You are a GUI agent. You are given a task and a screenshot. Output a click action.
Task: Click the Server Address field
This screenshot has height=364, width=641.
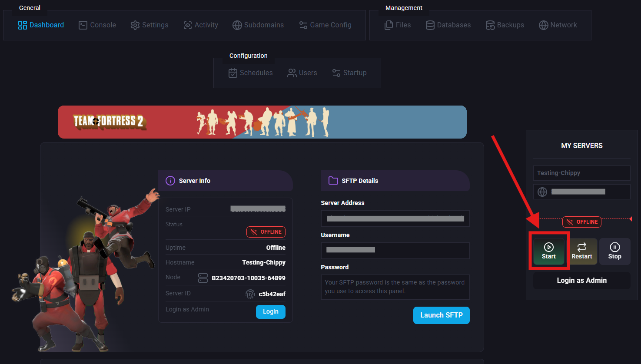[395, 218]
